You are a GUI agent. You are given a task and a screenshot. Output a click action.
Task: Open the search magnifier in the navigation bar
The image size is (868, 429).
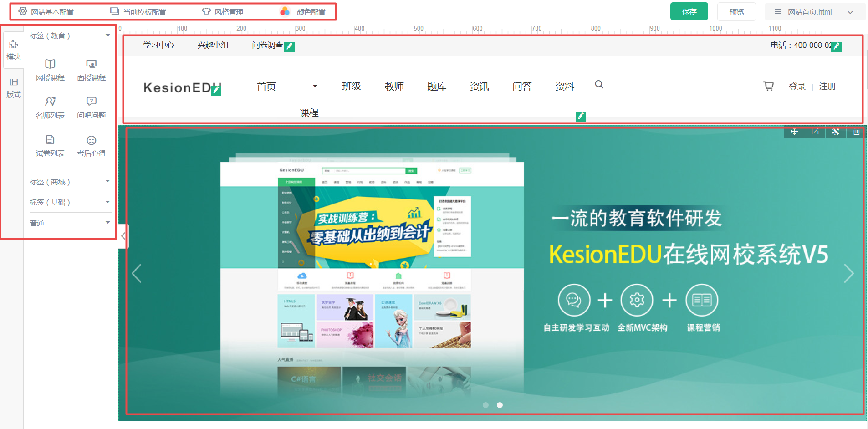(599, 85)
